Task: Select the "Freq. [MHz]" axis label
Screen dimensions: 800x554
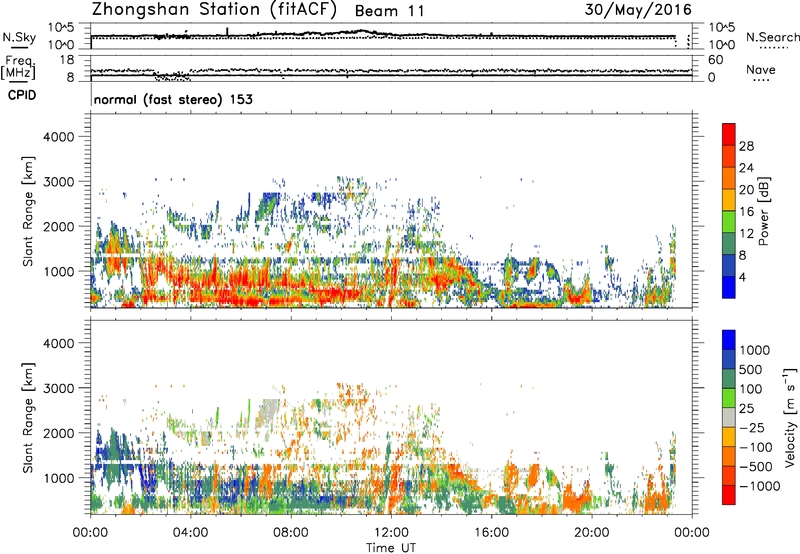Action: pyautogui.click(x=18, y=67)
